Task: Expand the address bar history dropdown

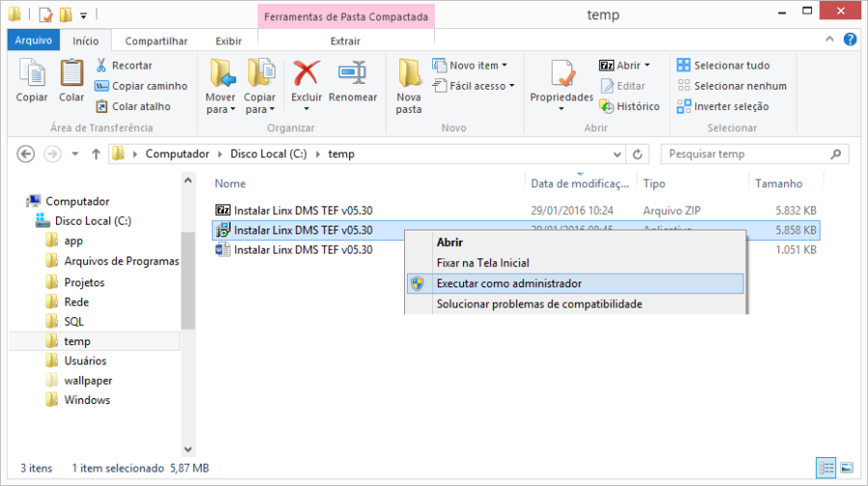Action: [617, 154]
